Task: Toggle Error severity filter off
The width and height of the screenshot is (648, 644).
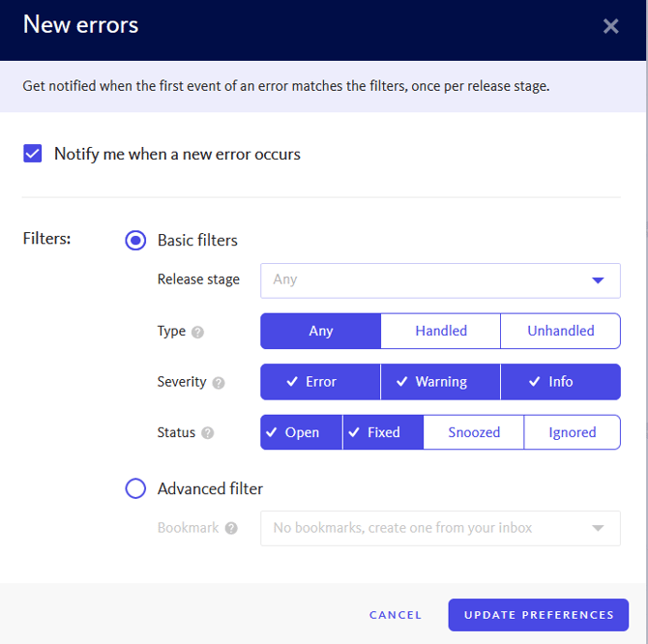Action: 320,382
